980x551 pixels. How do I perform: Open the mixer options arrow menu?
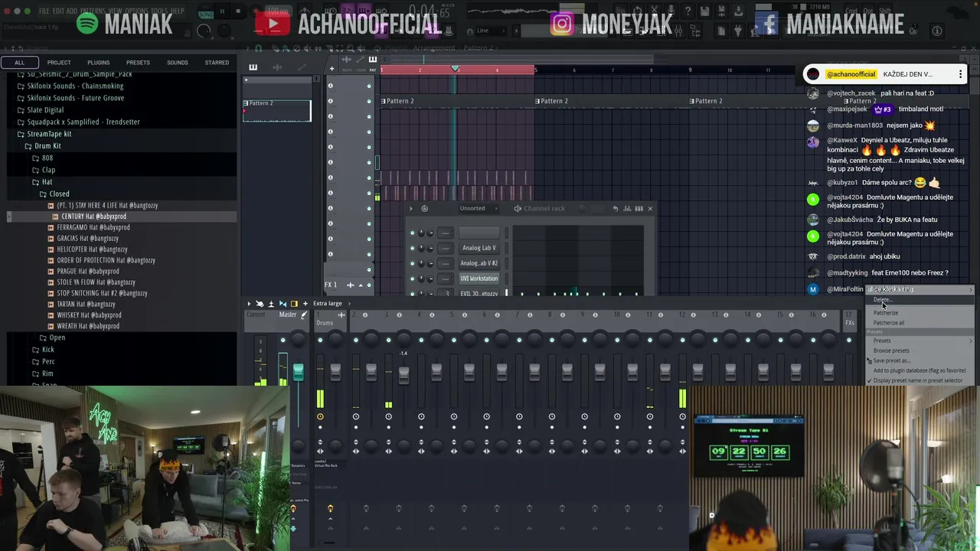(x=248, y=304)
